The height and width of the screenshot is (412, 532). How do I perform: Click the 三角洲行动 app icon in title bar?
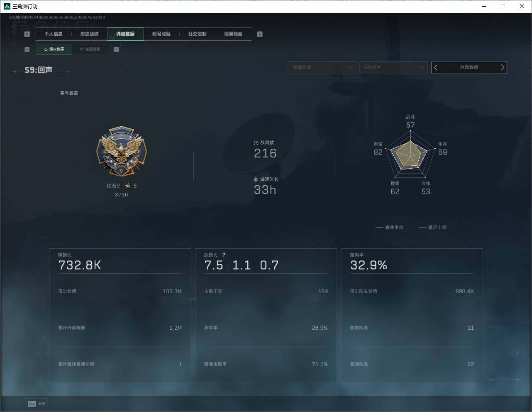[x=7, y=6]
